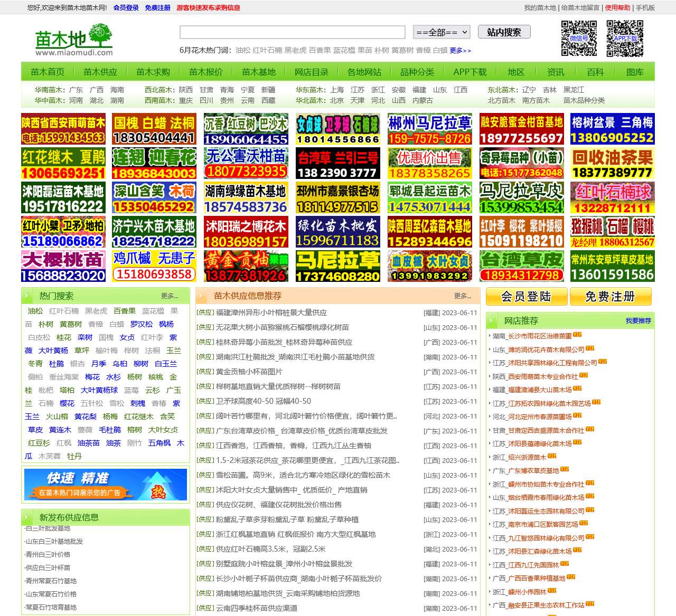Open the 快速精准 advertising banner
676x616 pixels.
pos(106,484)
